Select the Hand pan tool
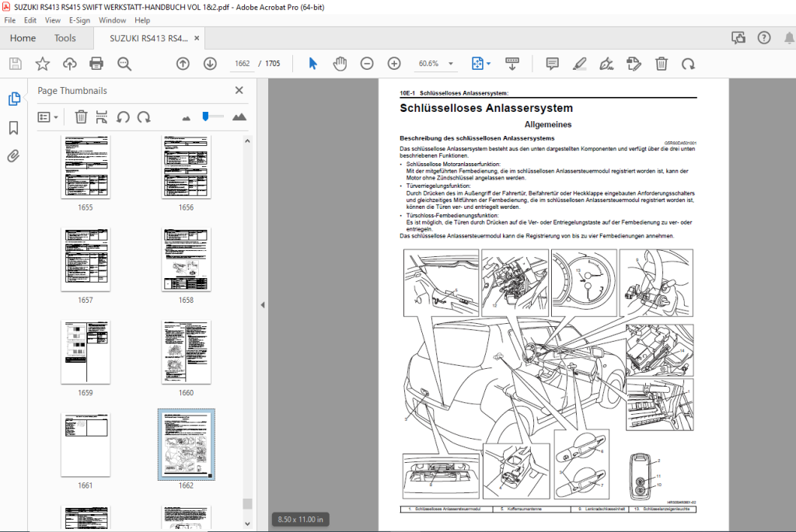This screenshot has width=796, height=532. coord(340,64)
